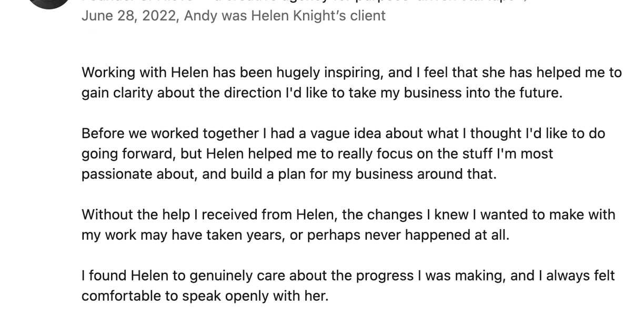The height and width of the screenshot is (328, 644).
Task: Click the line starting 'Working with Helen'
Action: click(351, 73)
